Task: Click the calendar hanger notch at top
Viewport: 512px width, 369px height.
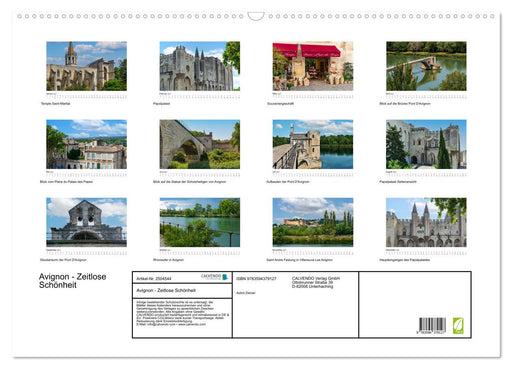Action: click(256, 16)
